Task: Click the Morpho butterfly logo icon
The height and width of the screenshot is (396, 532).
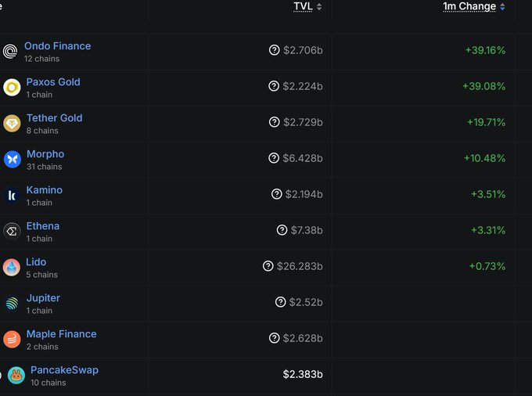Action: [12, 160]
